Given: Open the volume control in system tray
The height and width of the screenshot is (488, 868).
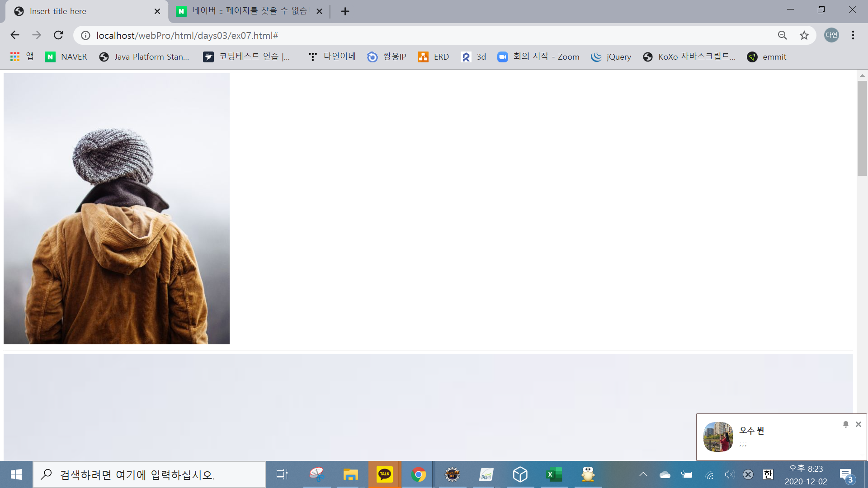Looking at the screenshot, I should coord(729,474).
